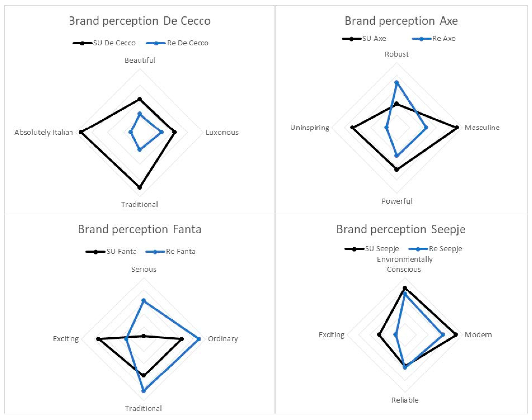Select the "Serious" axis label
Viewport: 532px width, 420px height.
144,269
